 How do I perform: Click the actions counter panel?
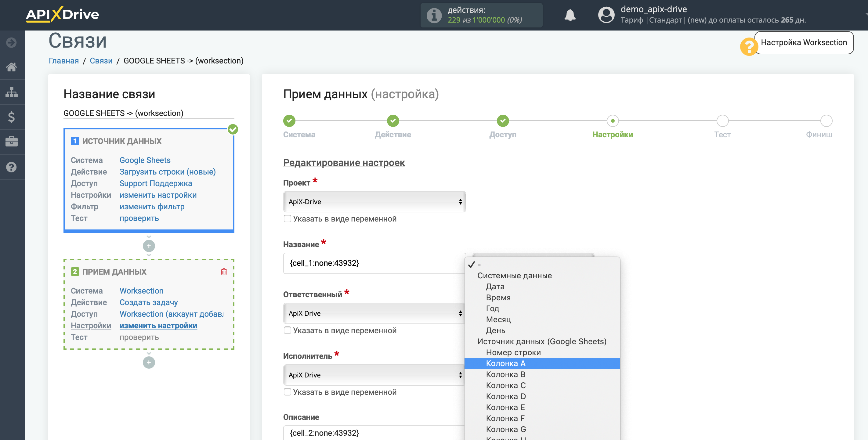[481, 15]
